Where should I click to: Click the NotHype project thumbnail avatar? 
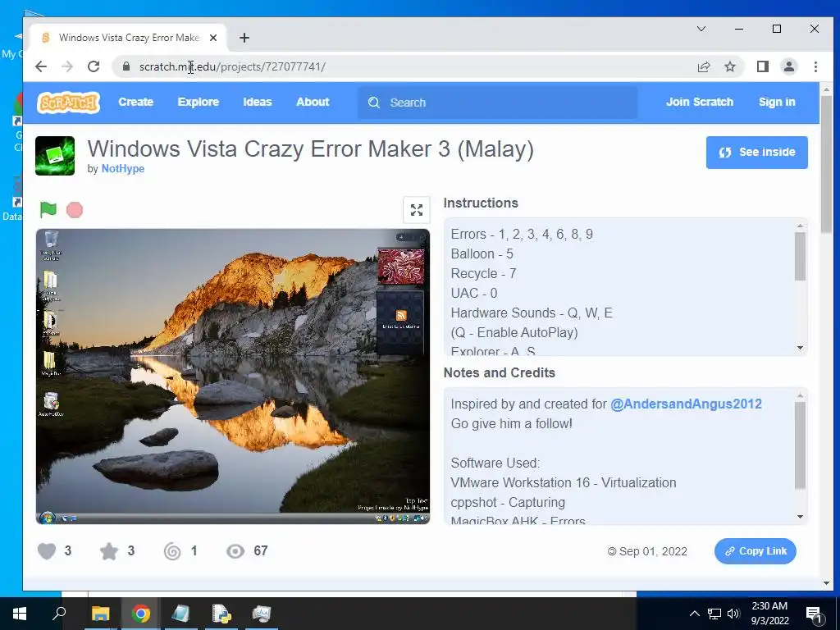click(x=55, y=156)
